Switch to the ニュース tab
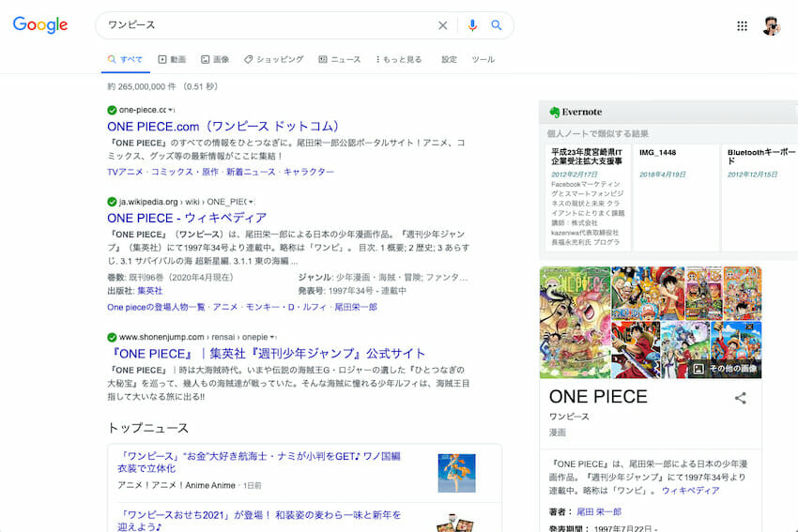This screenshot has height=532, width=798. point(340,59)
